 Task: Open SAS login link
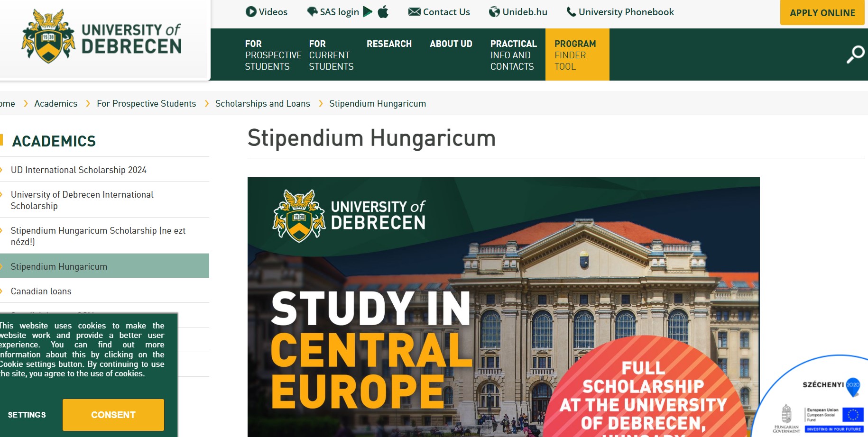click(x=340, y=12)
